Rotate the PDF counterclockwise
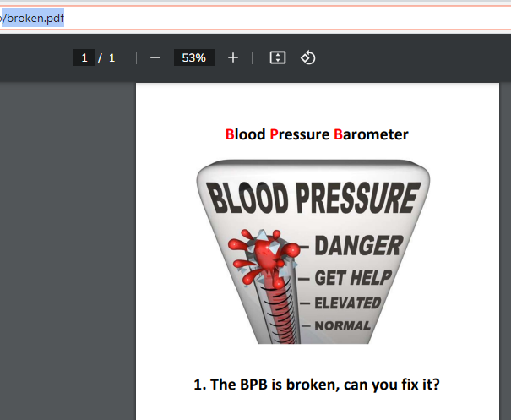 tap(308, 57)
